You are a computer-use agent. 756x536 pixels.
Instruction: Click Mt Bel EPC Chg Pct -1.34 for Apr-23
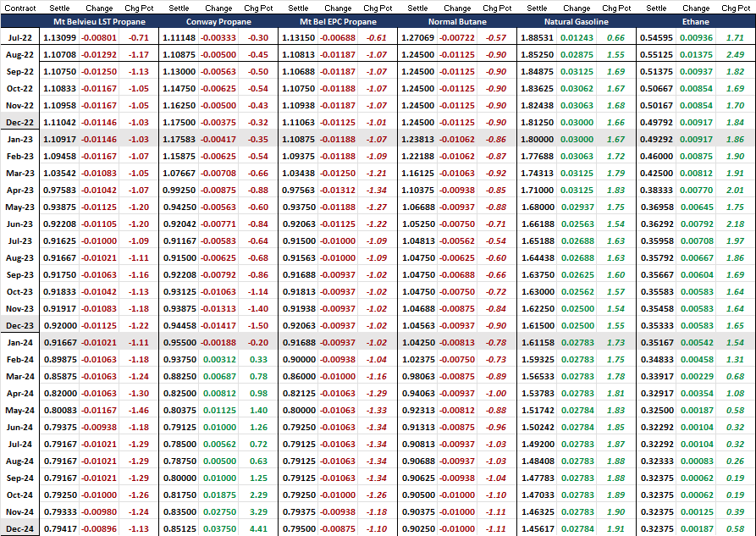point(377,190)
